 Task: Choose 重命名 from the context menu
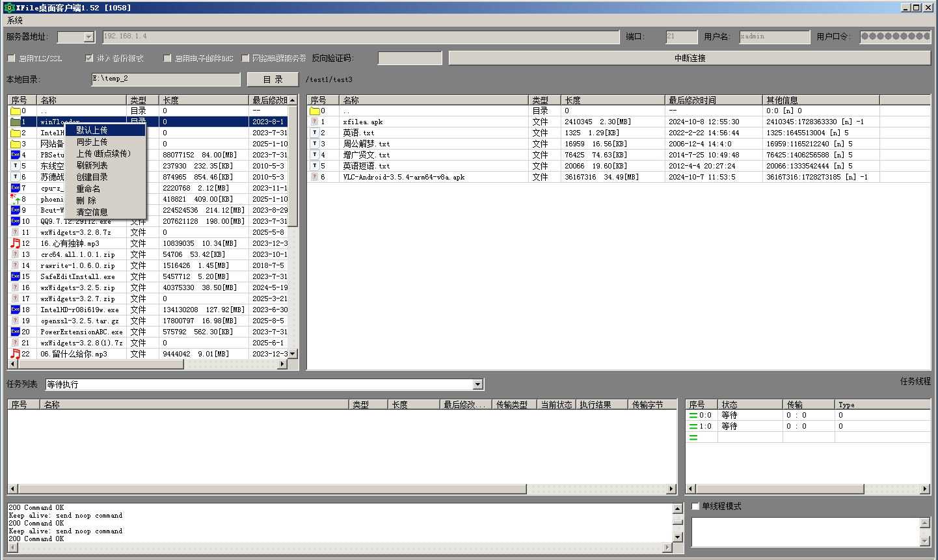tap(105, 189)
